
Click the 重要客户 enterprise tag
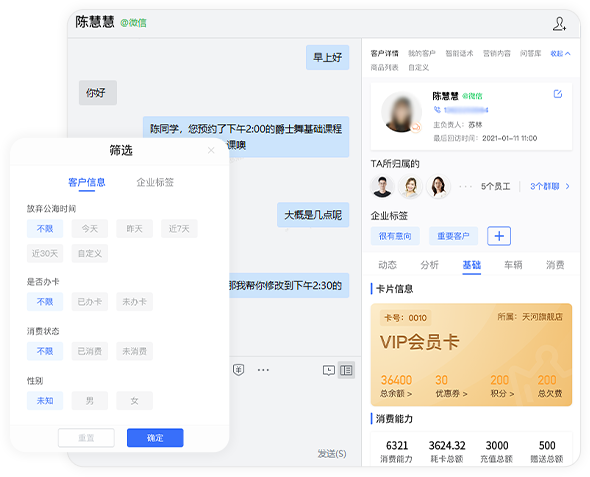point(453,236)
